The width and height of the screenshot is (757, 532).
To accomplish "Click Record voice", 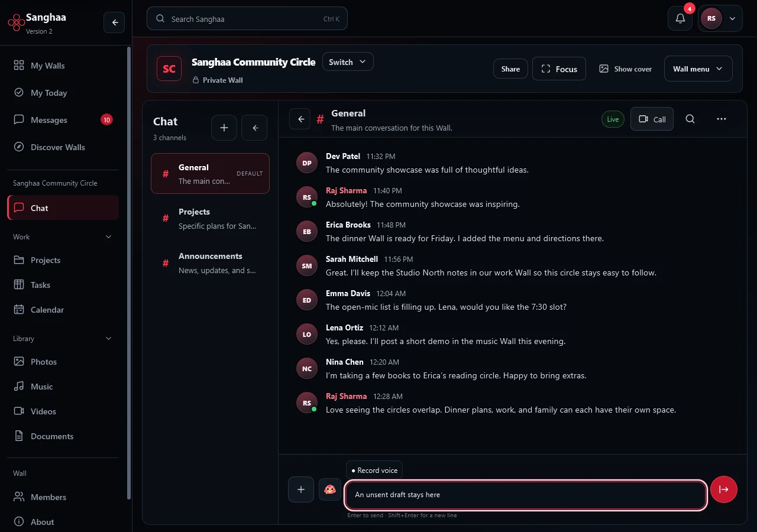I will click(x=374, y=471).
